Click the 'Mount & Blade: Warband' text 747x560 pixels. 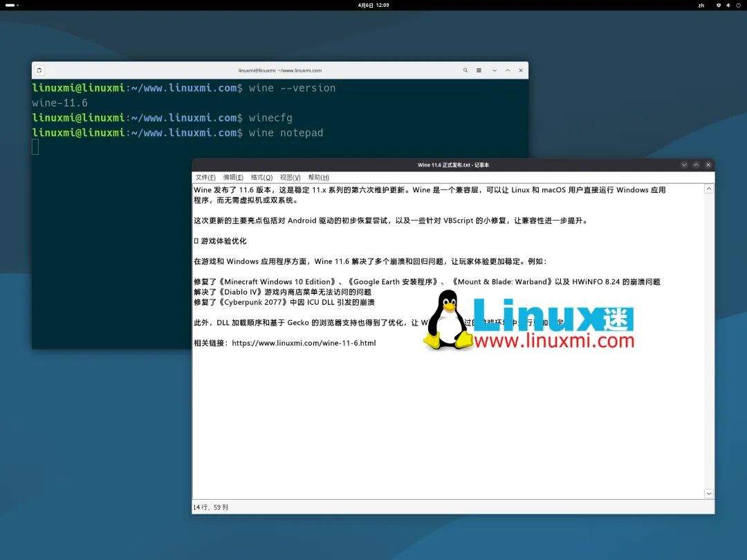502,282
